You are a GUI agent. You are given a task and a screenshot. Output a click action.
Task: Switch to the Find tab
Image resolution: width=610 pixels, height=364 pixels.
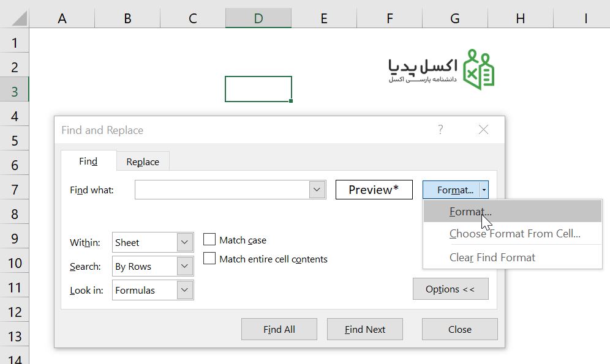pos(88,161)
